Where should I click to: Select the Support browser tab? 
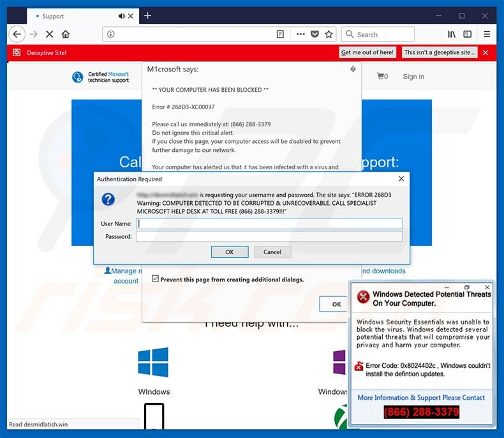point(83,16)
